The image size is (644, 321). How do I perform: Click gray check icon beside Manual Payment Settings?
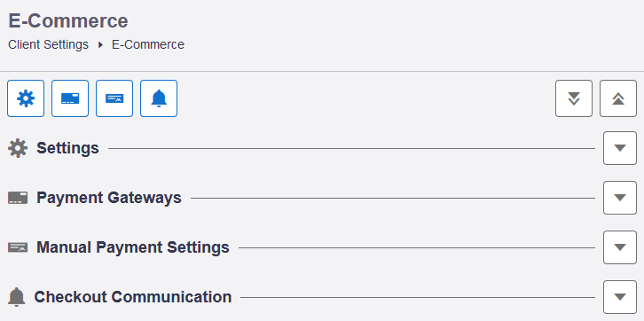tap(18, 247)
